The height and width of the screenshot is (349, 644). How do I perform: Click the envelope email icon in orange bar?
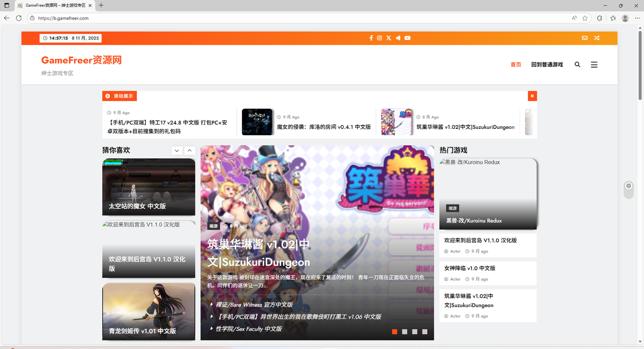pyautogui.click(x=585, y=38)
